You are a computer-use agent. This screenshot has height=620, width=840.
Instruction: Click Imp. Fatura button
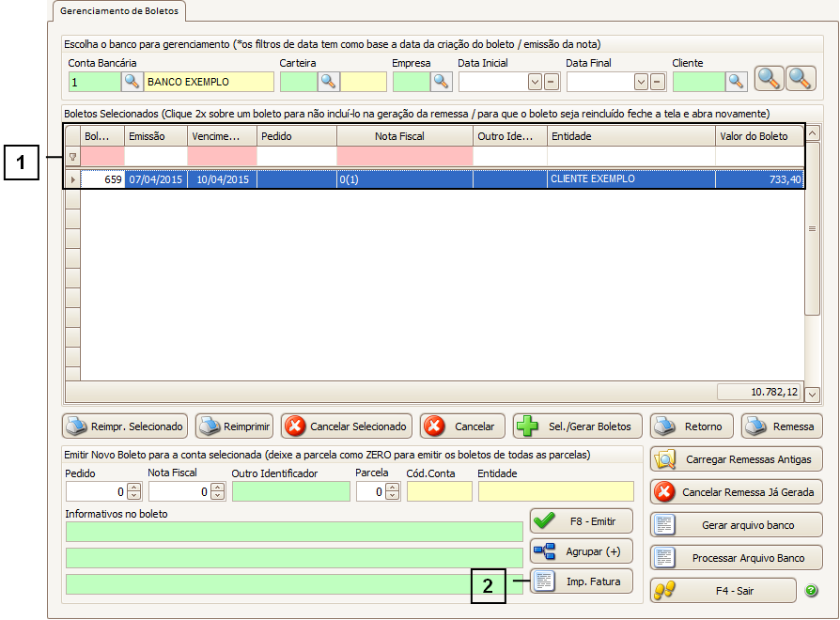581,582
